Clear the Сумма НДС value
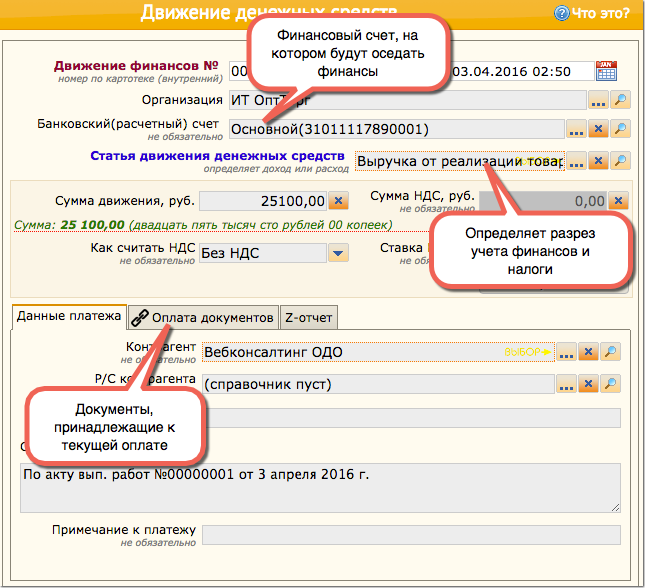The height and width of the screenshot is (588, 645). pyautogui.click(x=619, y=200)
